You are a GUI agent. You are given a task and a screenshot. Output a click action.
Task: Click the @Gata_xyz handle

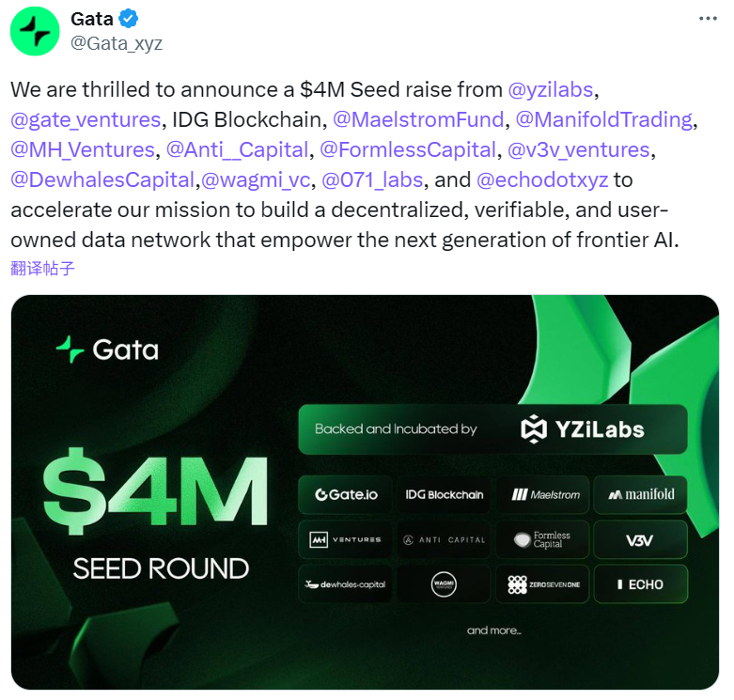tap(117, 43)
